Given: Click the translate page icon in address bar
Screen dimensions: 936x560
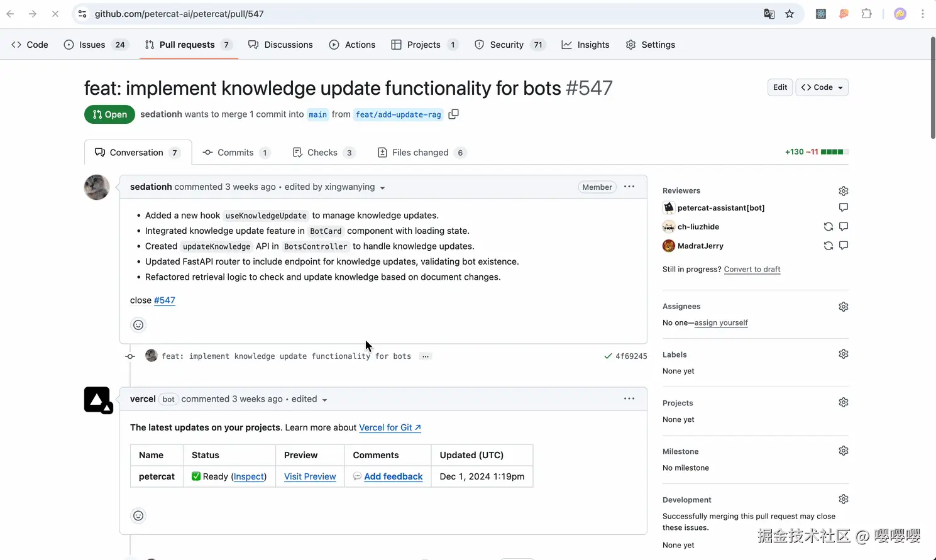Looking at the screenshot, I should click(769, 14).
